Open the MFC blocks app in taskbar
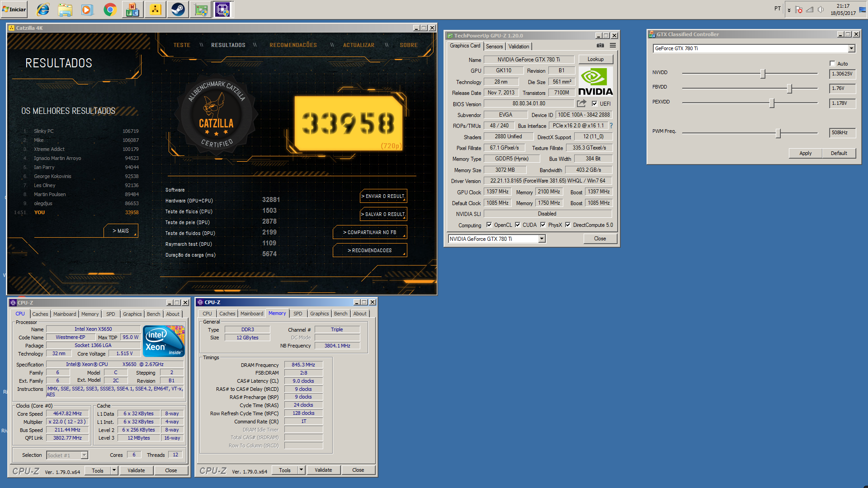The width and height of the screenshot is (868, 488). [132, 9]
